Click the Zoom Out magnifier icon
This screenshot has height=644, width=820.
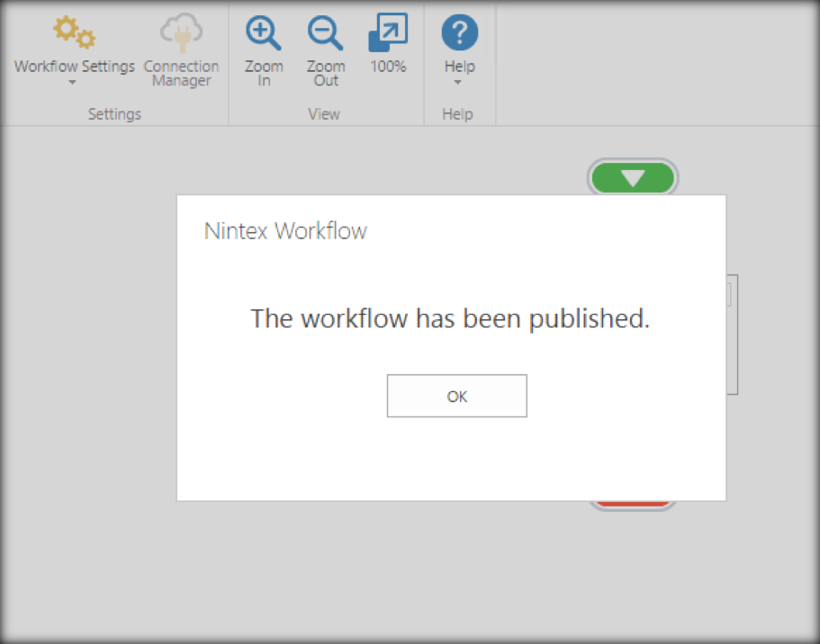tap(325, 33)
